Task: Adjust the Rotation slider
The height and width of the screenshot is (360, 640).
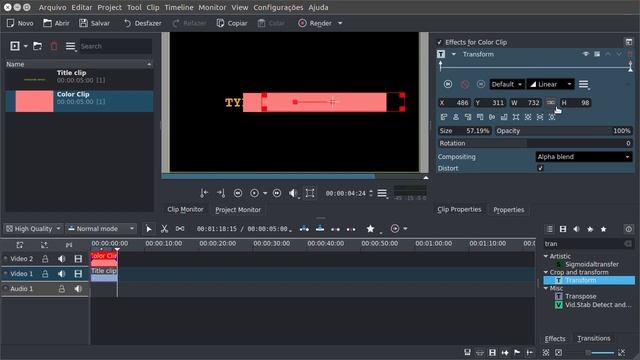Action: [x=535, y=143]
